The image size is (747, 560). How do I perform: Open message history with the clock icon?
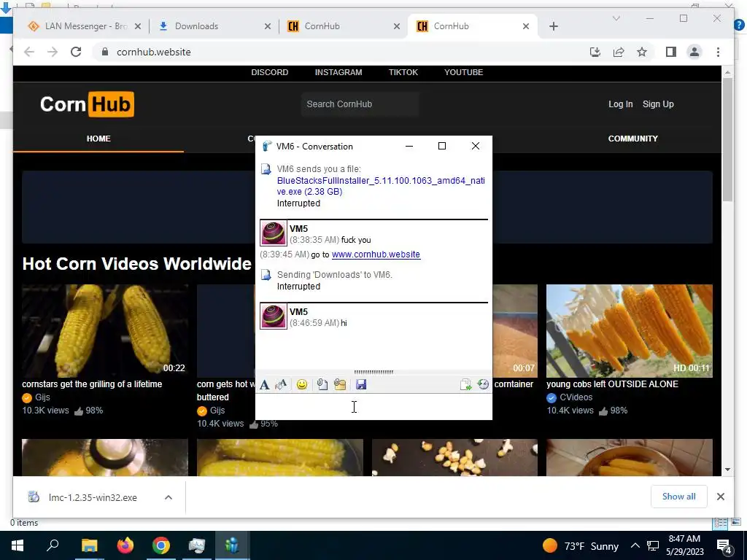pyautogui.click(x=483, y=385)
